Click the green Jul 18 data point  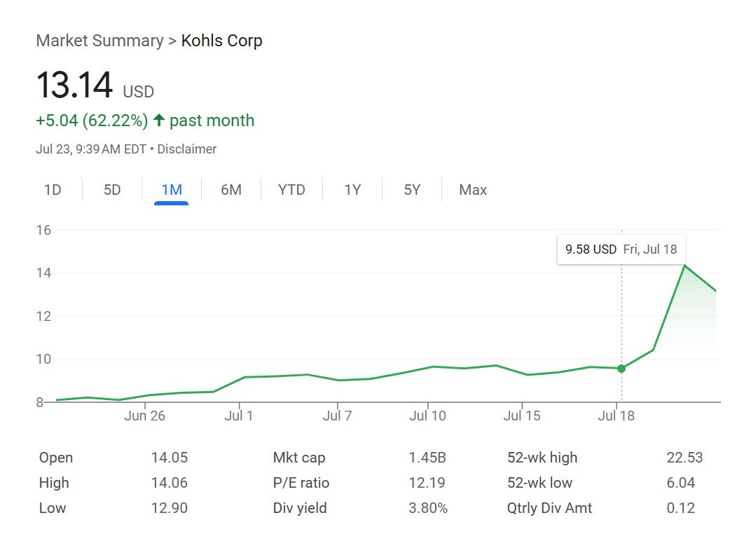pos(621,369)
